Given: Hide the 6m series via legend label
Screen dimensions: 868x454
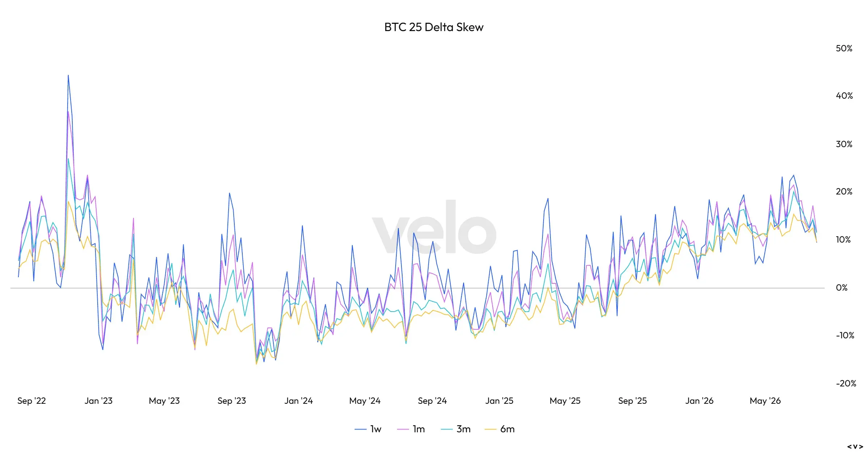Looking at the screenshot, I should pos(507,429).
